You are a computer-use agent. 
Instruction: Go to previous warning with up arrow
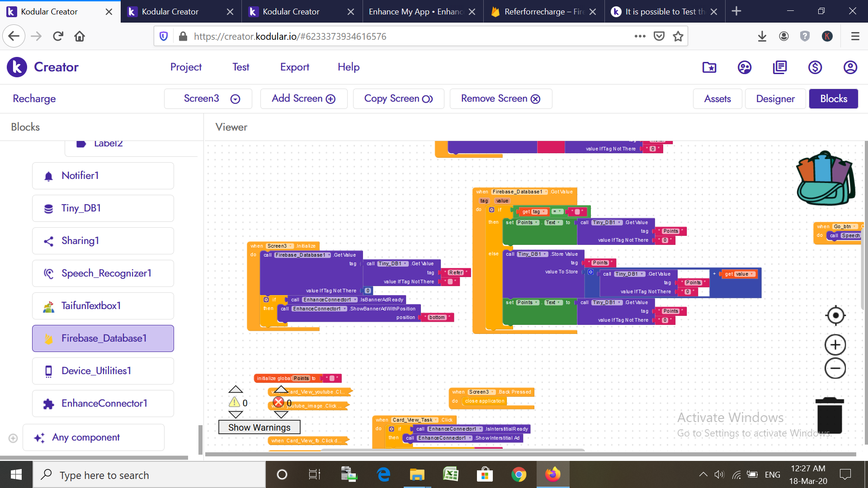(x=236, y=389)
